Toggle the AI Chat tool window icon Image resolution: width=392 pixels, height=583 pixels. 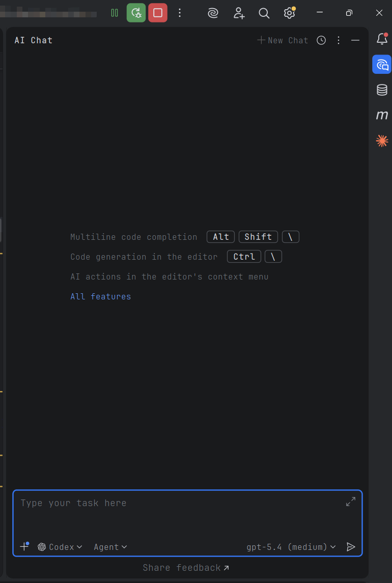click(x=382, y=64)
